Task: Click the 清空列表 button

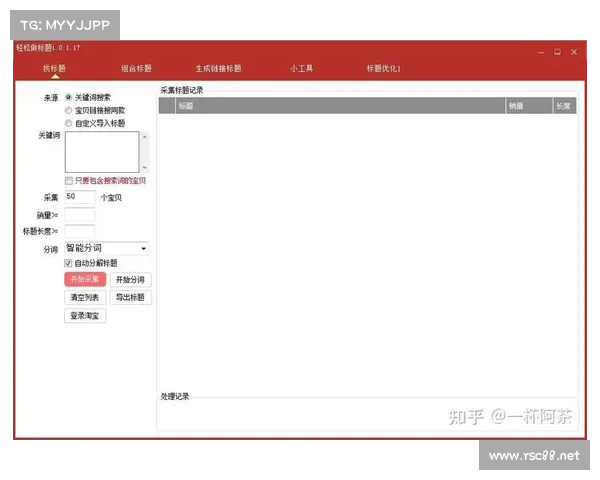Action: (85, 298)
